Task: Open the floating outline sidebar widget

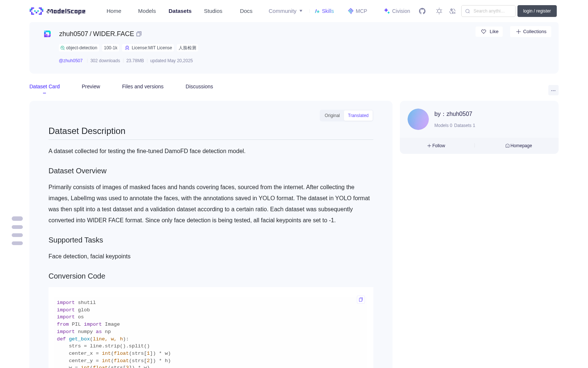Action: [17, 231]
